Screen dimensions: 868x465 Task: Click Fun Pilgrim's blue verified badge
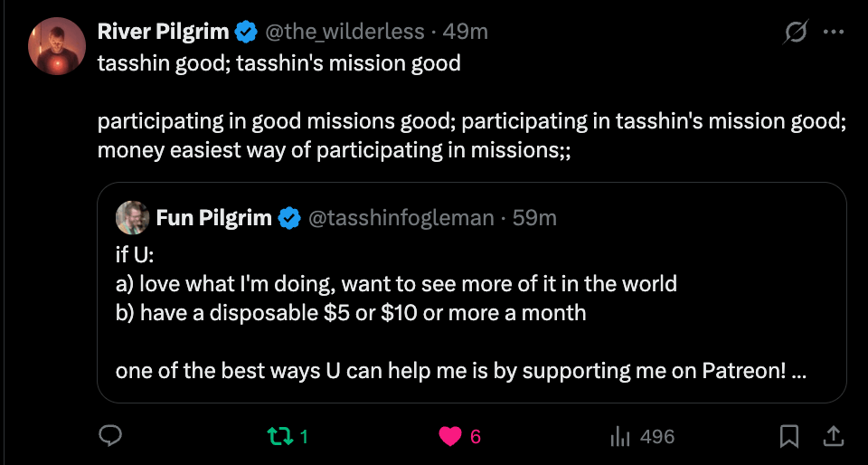click(x=289, y=218)
